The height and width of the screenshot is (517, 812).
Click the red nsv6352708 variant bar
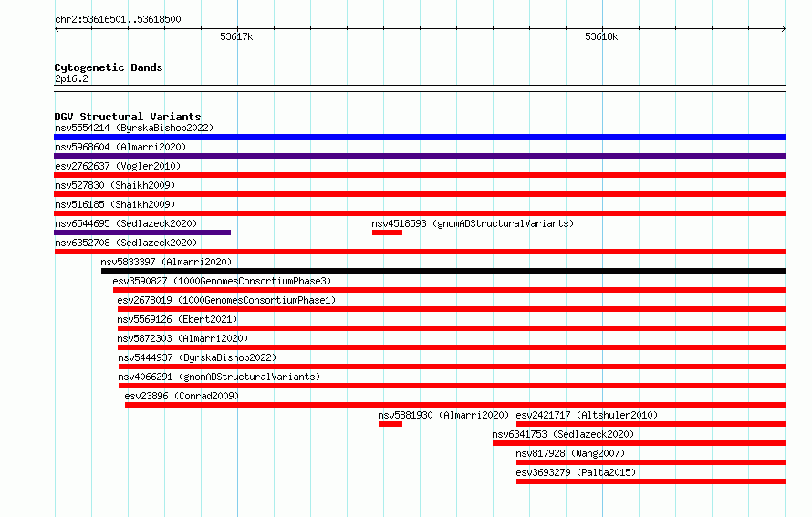(420, 252)
